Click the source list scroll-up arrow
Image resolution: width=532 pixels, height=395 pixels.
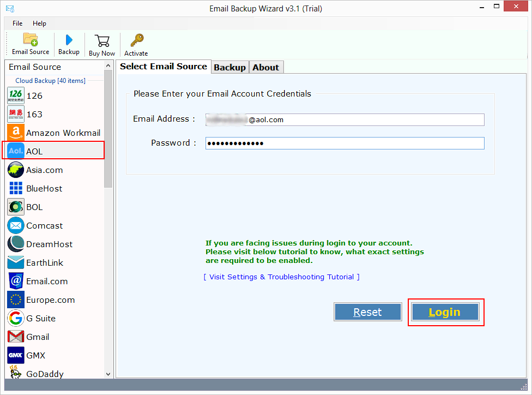pyautogui.click(x=108, y=65)
